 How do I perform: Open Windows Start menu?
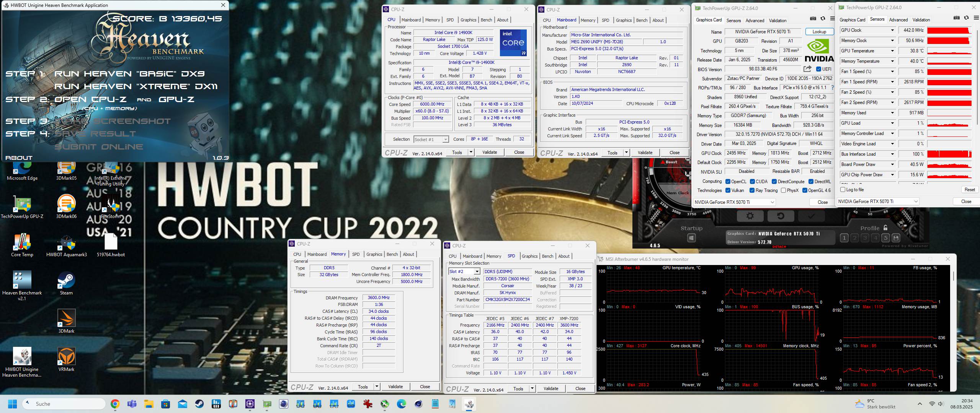(13, 404)
